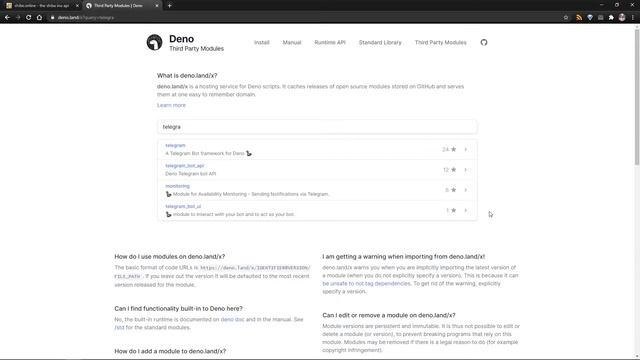Image resolution: width=640 pixels, height=360 pixels.
Task: Click How do I use modules heading
Action: [x=169, y=257]
